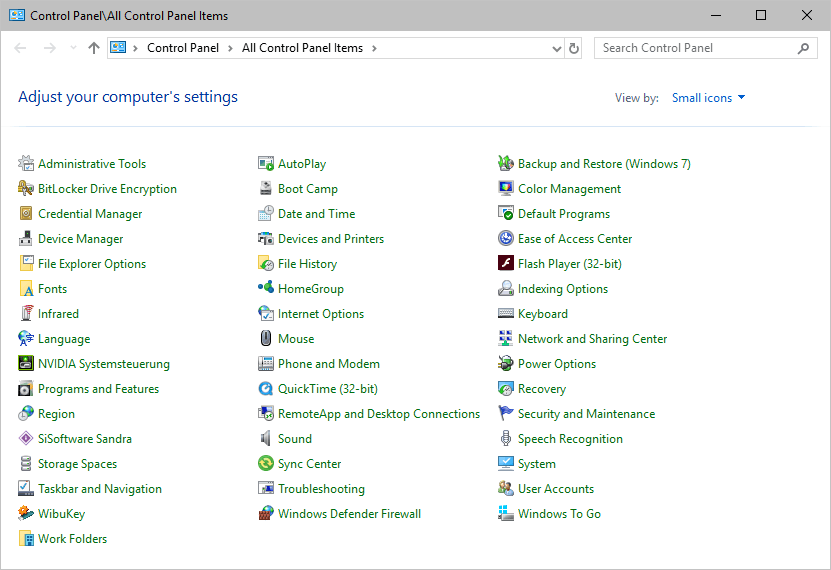Focus the Search Control Panel field

705,48
